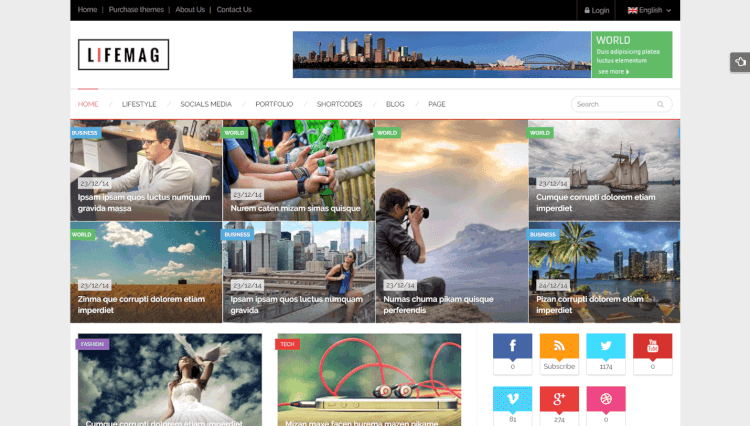Select PAGE menu item
The image size is (750, 426).
[x=437, y=104]
